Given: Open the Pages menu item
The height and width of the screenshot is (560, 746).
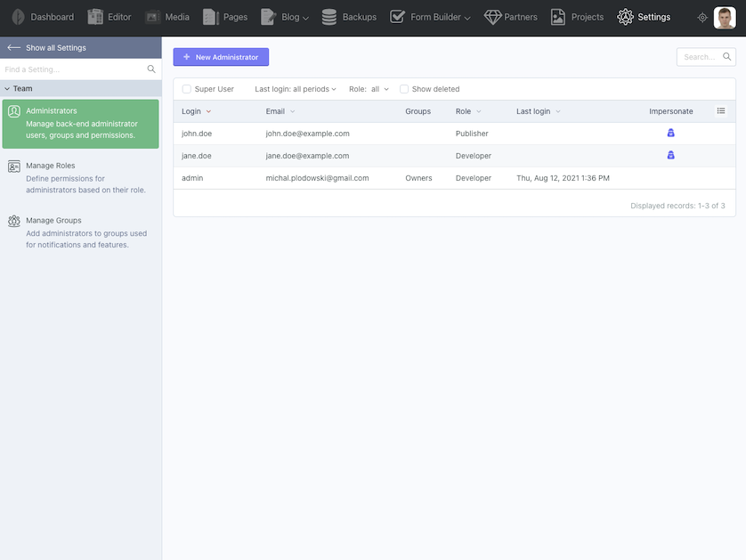Looking at the screenshot, I should coord(225,17).
